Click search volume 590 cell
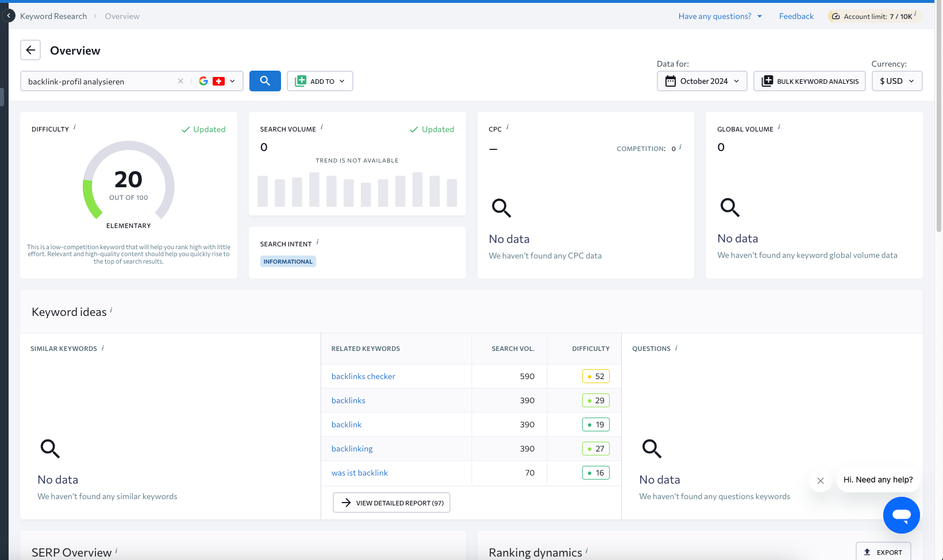 tap(509, 376)
